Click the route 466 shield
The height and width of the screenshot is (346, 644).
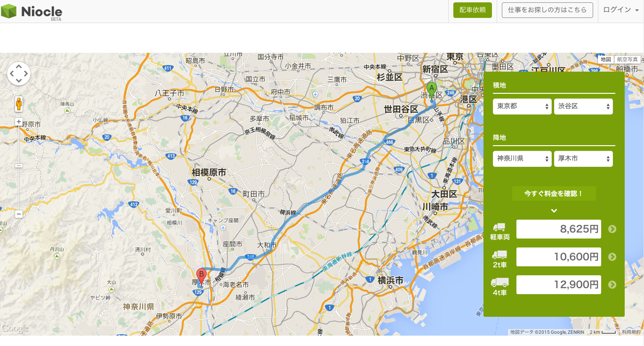(x=389, y=141)
